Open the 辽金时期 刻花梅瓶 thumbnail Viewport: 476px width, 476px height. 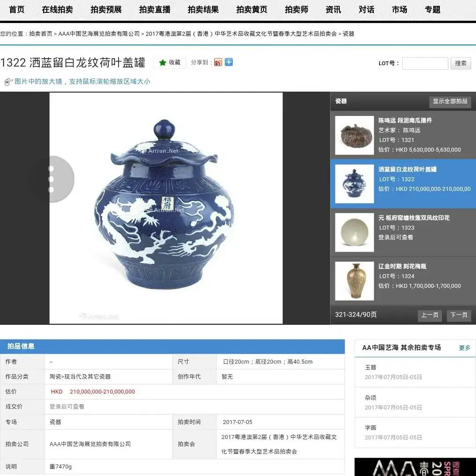point(354,281)
